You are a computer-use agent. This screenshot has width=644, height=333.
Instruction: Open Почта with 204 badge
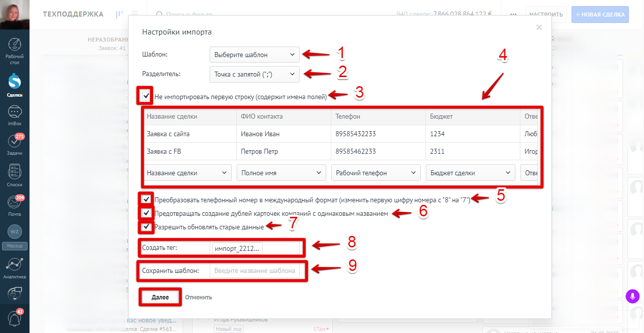pos(15,205)
